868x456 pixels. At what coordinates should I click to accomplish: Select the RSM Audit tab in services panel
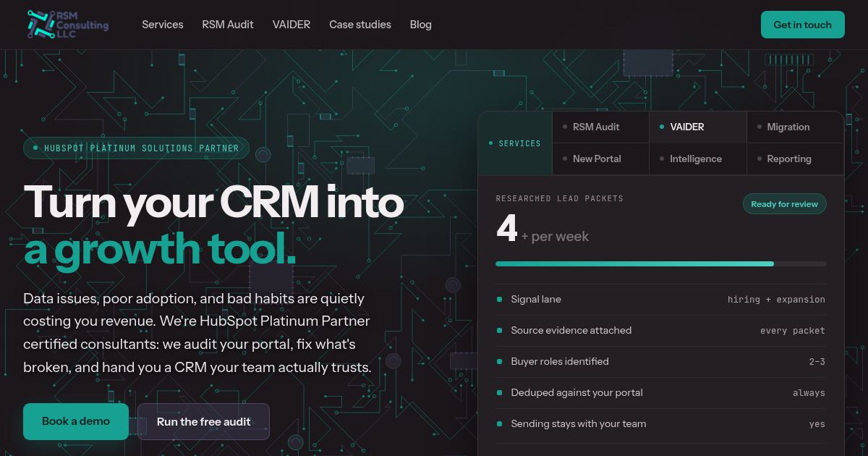[601, 127]
